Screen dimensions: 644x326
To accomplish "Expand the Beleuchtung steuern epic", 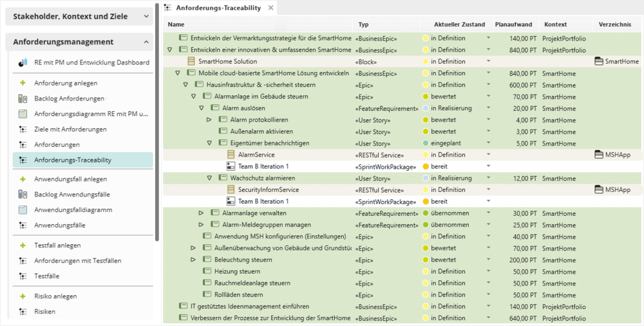I will [193, 260].
